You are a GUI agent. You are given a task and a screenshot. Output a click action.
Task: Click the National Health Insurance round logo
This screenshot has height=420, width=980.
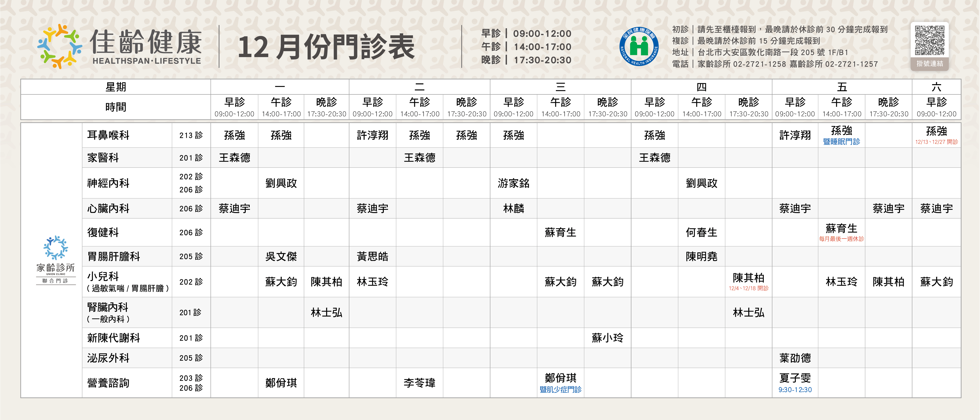(x=639, y=46)
